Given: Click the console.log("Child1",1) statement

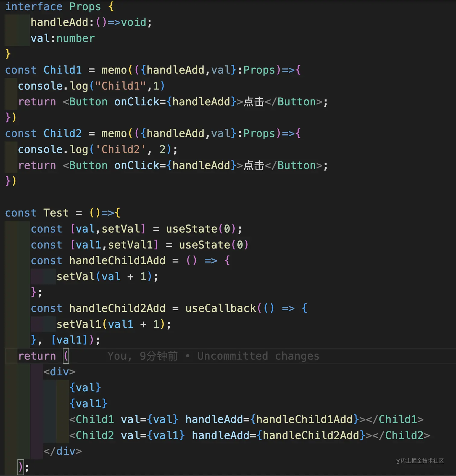Looking at the screenshot, I should [91, 86].
